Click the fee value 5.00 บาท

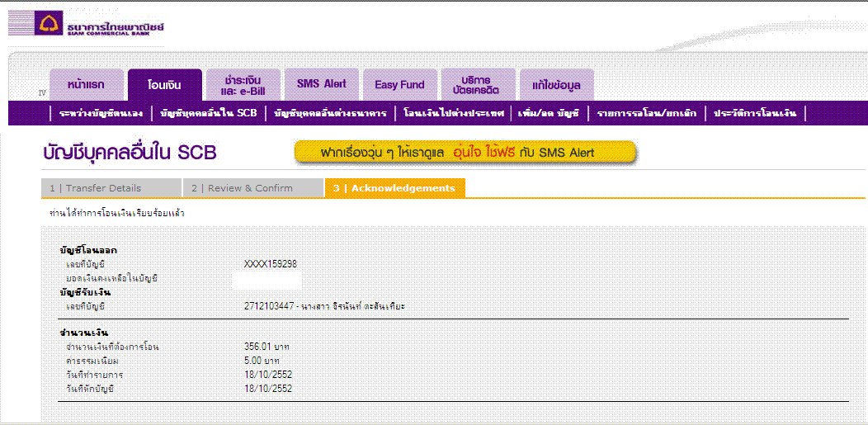click(262, 361)
